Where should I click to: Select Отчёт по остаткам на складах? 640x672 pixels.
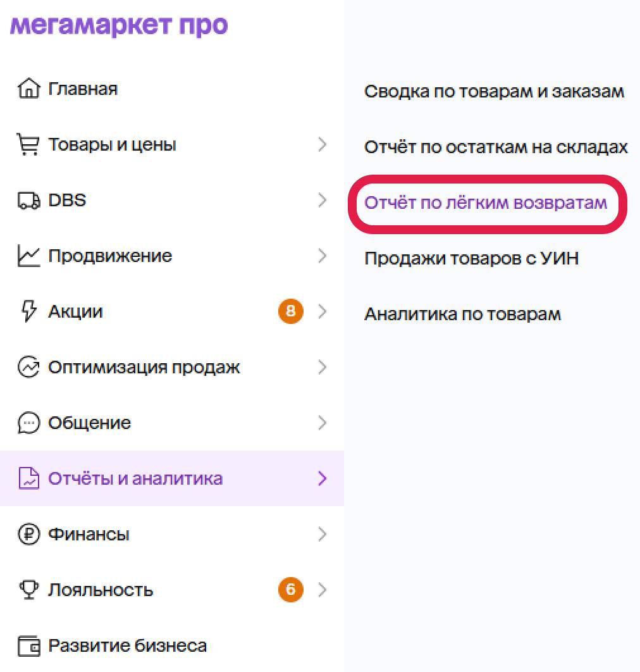[x=496, y=147]
